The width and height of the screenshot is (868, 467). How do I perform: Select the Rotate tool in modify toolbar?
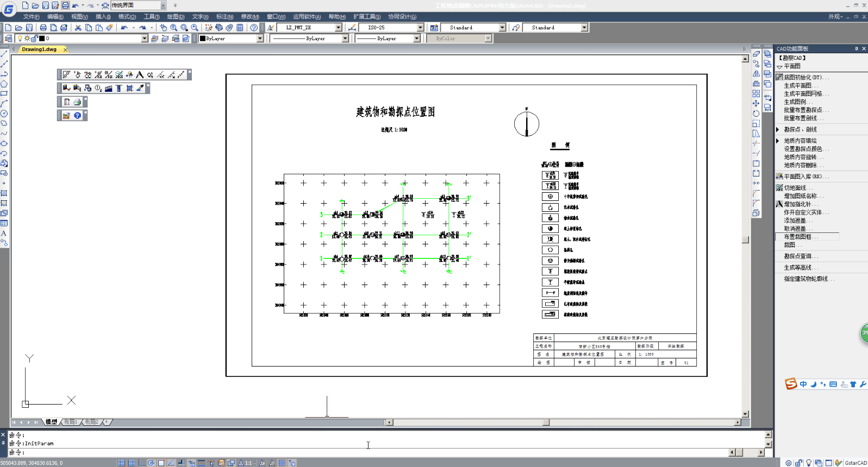756,113
